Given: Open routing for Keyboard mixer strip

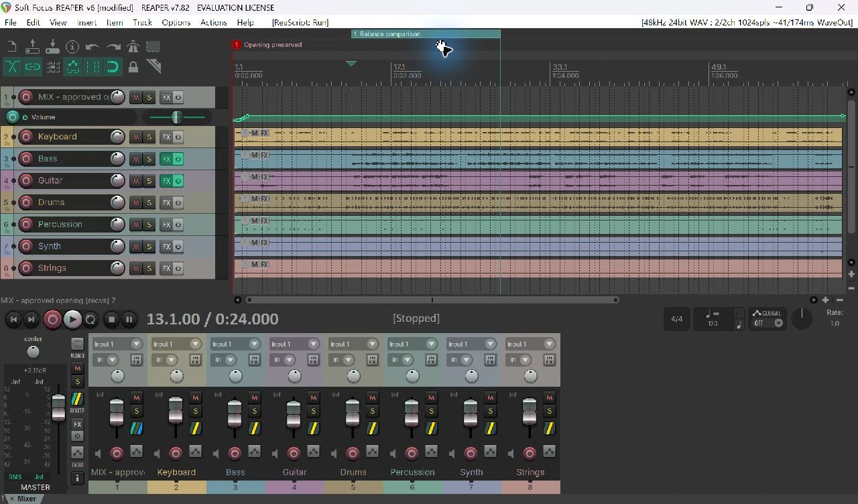Looking at the screenshot, I should click(195, 428).
